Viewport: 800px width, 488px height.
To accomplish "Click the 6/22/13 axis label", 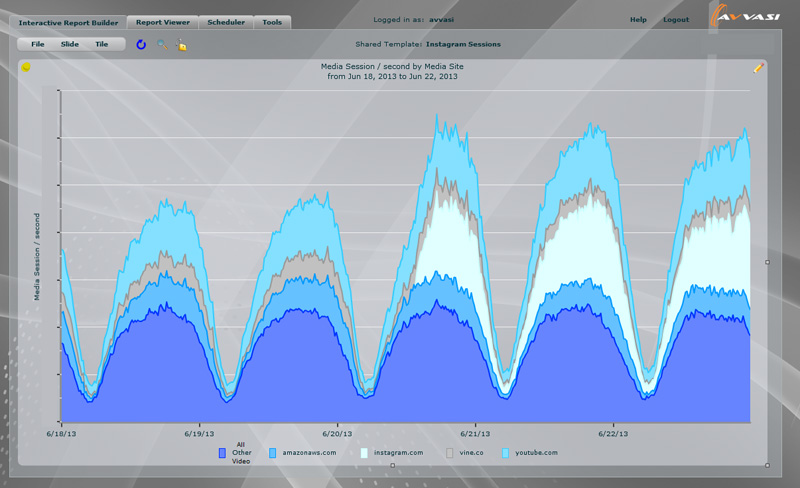I will pyautogui.click(x=613, y=434).
